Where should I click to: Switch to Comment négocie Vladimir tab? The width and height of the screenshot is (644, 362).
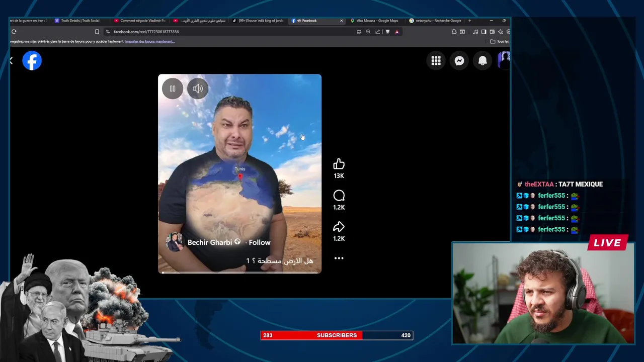coord(142,21)
